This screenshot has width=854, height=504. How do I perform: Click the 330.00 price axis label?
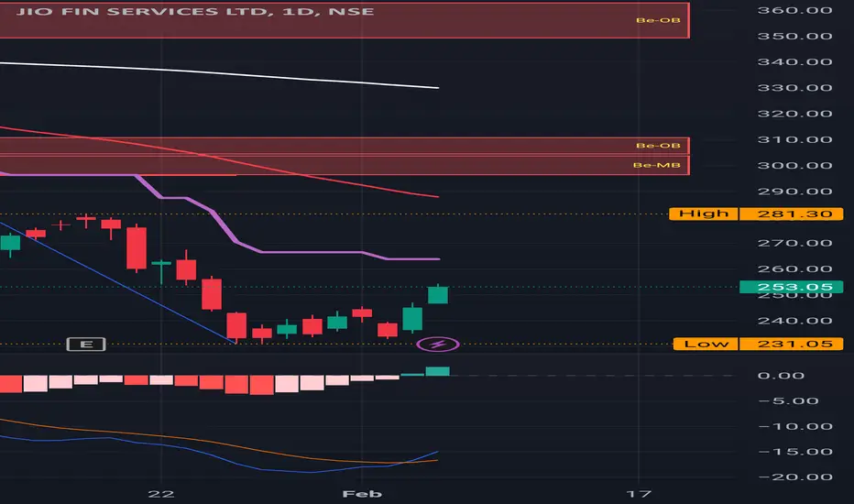point(794,88)
